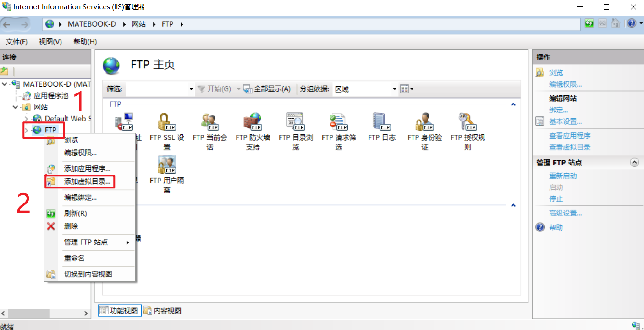
Task: Select the 网站 node in the tree
Action: point(41,107)
